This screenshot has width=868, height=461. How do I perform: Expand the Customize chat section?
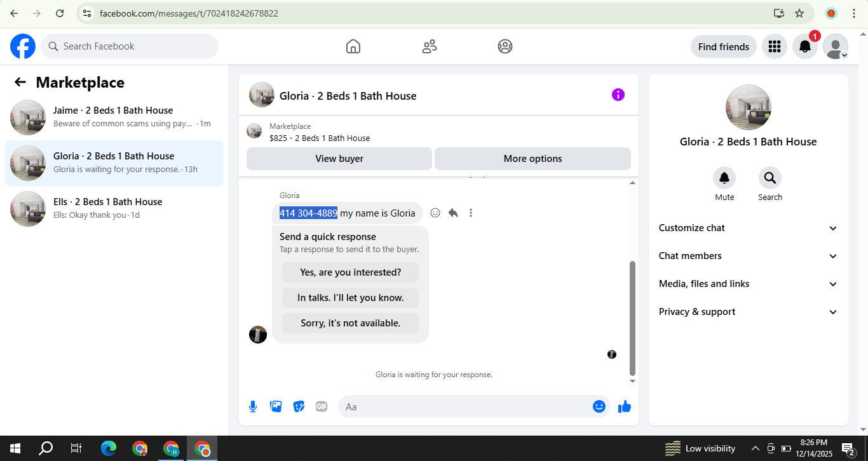(749, 228)
